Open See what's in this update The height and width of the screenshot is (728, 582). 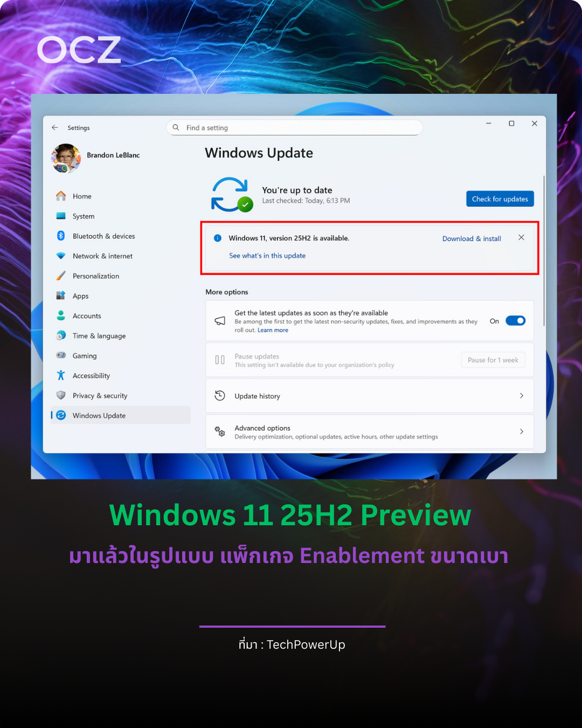pyautogui.click(x=267, y=256)
